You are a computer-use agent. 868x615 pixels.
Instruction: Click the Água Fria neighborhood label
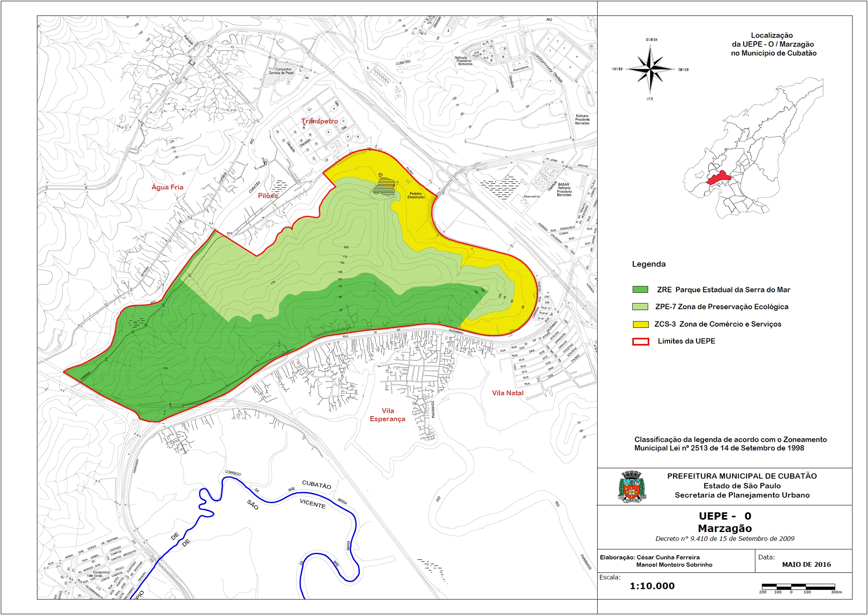(168, 187)
